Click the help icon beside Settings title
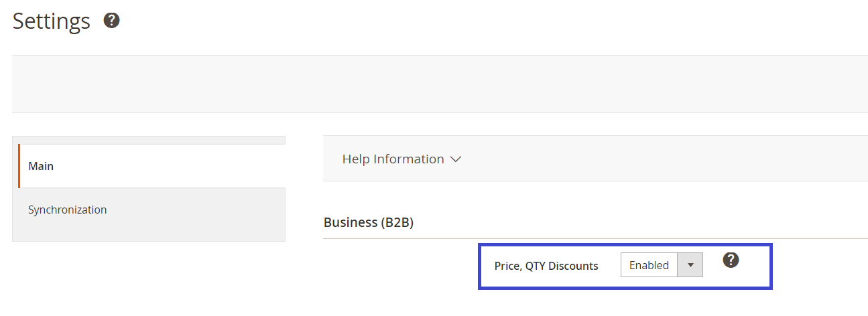The height and width of the screenshot is (316, 868). pos(111,21)
